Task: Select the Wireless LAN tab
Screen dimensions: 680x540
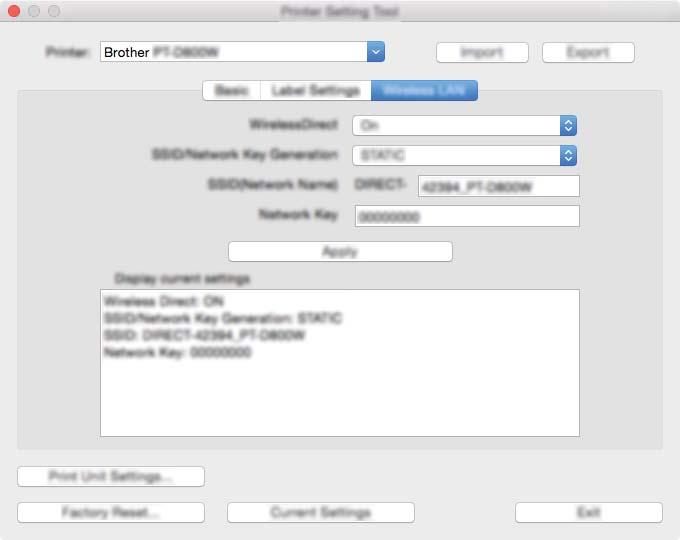Action: tap(424, 91)
